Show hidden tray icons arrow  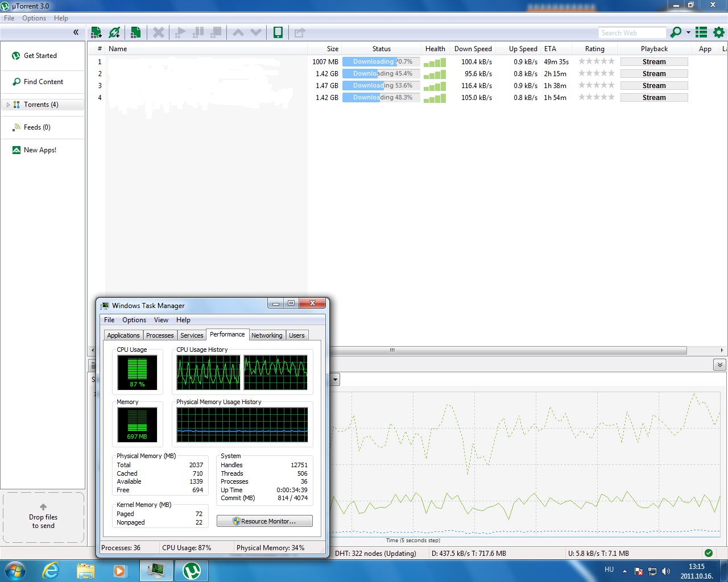[624, 571]
